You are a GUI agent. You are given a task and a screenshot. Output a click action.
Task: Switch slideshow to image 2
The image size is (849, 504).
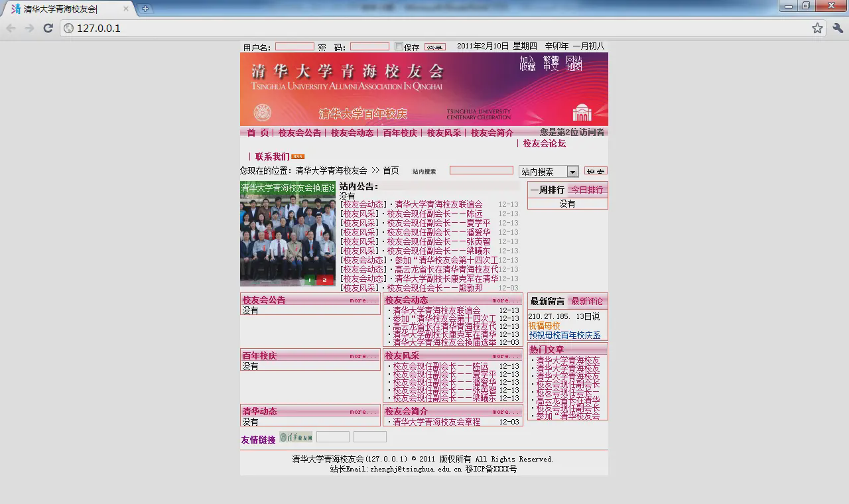(324, 281)
